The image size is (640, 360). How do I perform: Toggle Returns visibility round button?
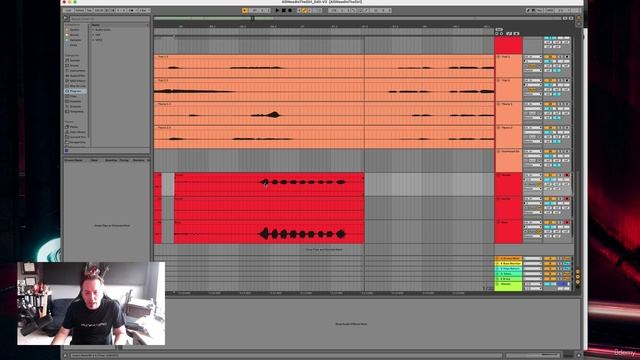click(x=578, y=276)
